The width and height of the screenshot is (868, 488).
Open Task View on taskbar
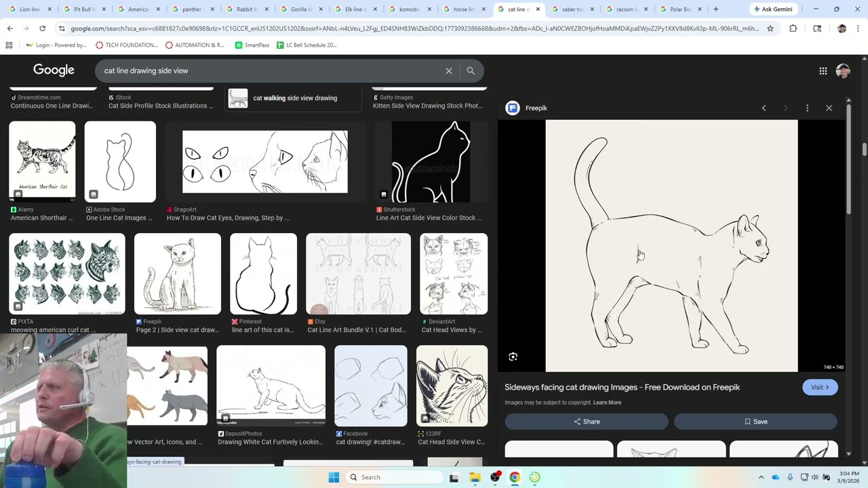454,477
